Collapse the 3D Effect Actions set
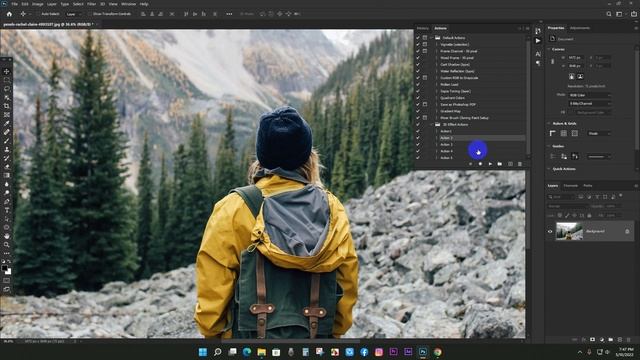This screenshot has height=360, width=640. pyautogui.click(x=431, y=124)
